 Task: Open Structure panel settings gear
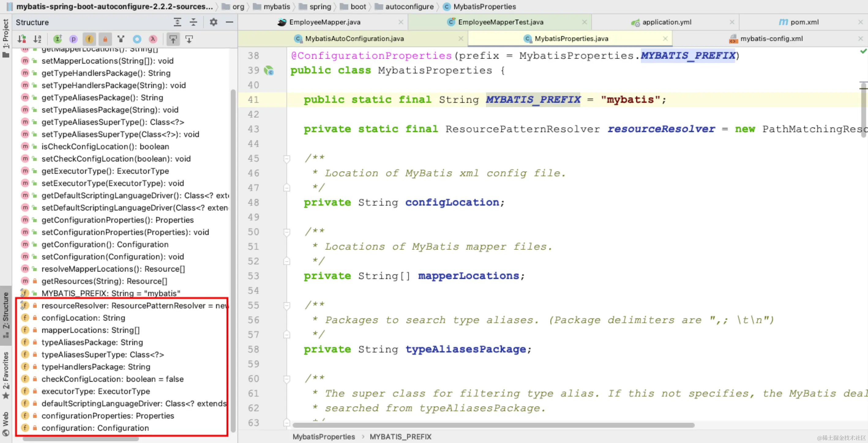(x=213, y=22)
